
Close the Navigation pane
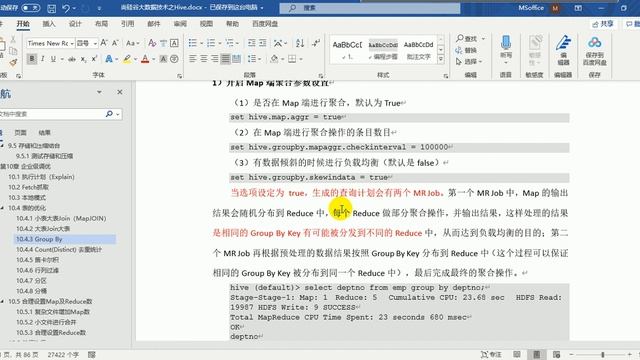click(120, 92)
